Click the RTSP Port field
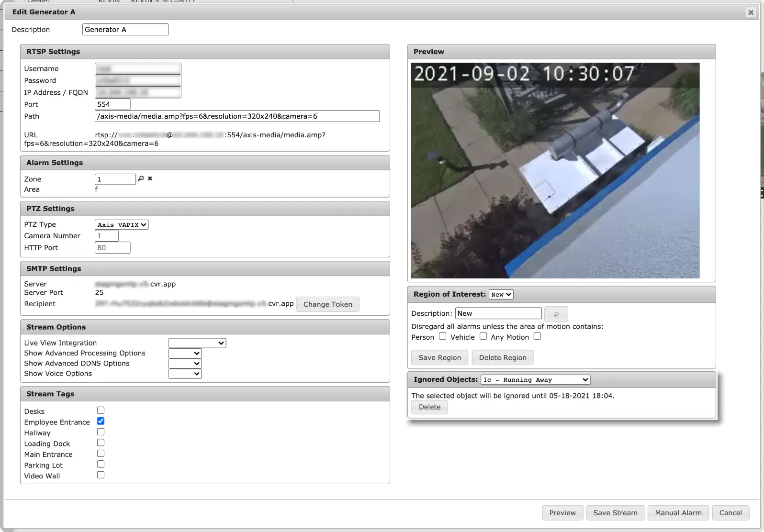 112,104
